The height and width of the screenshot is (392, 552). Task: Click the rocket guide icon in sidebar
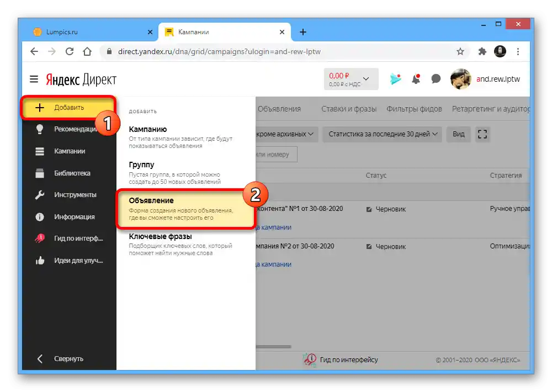click(40, 239)
